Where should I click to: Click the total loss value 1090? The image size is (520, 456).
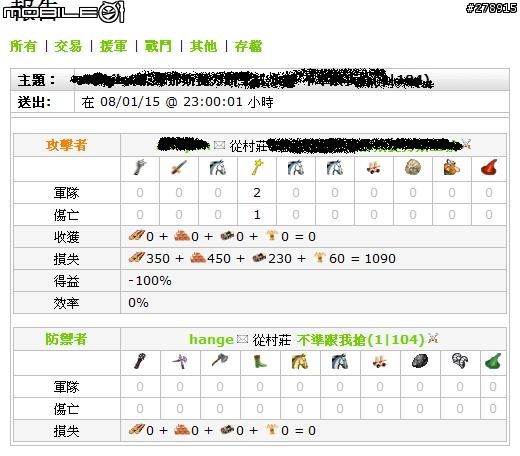click(x=380, y=259)
